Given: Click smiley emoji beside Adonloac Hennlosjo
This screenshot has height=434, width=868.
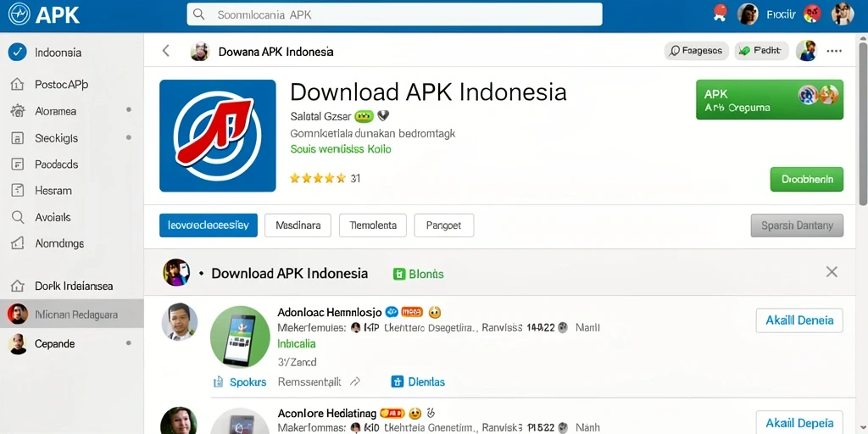Looking at the screenshot, I should 435,312.
